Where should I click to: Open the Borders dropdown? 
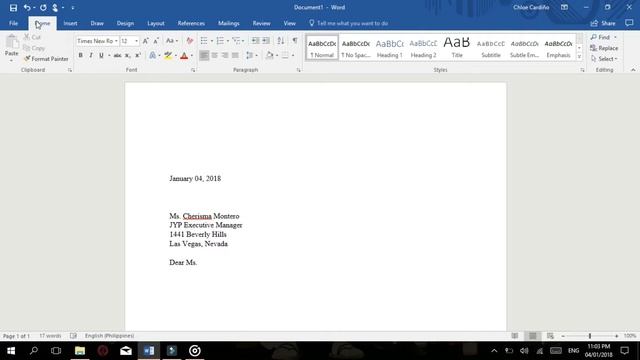[x=293, y=56]
